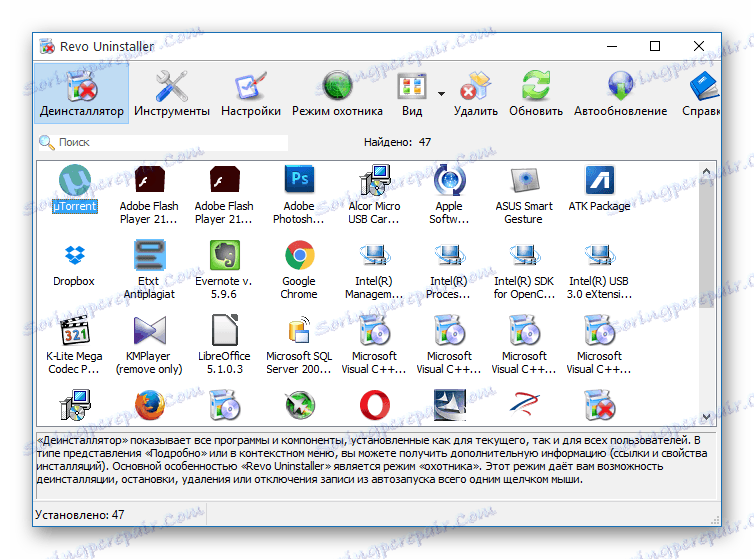This screenshot has width=754, height=559.
Task: Maximize the Revo Uninstaller window
Action: point(654,46)
